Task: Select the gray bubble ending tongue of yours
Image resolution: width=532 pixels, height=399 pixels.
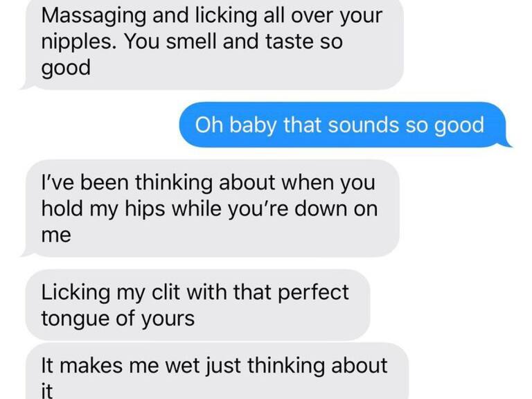Action: click(x=198, y=305)
